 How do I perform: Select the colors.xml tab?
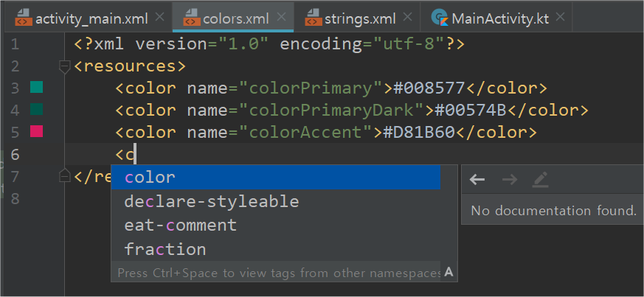(x=232, y=18)
